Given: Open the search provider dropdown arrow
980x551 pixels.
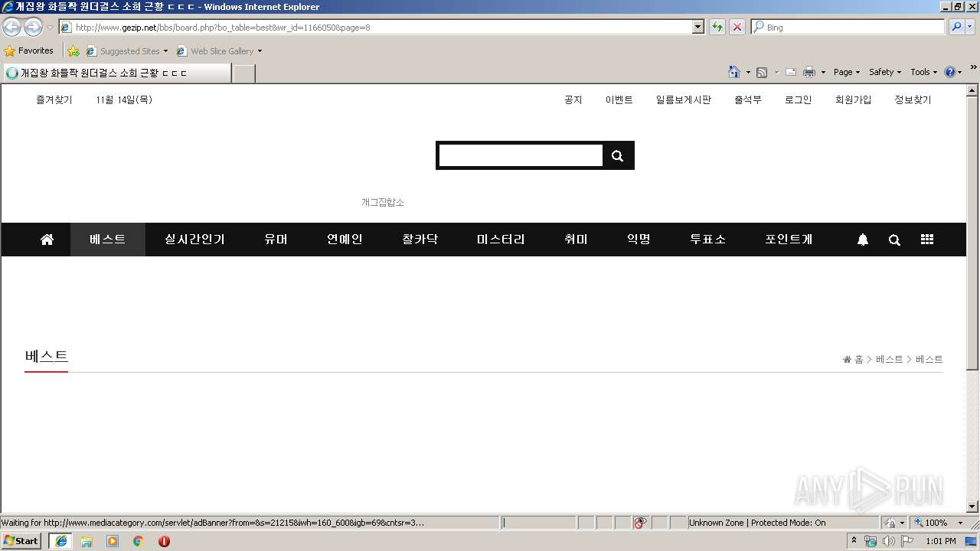Looking at the screenshot, I should tap(971, 27).
